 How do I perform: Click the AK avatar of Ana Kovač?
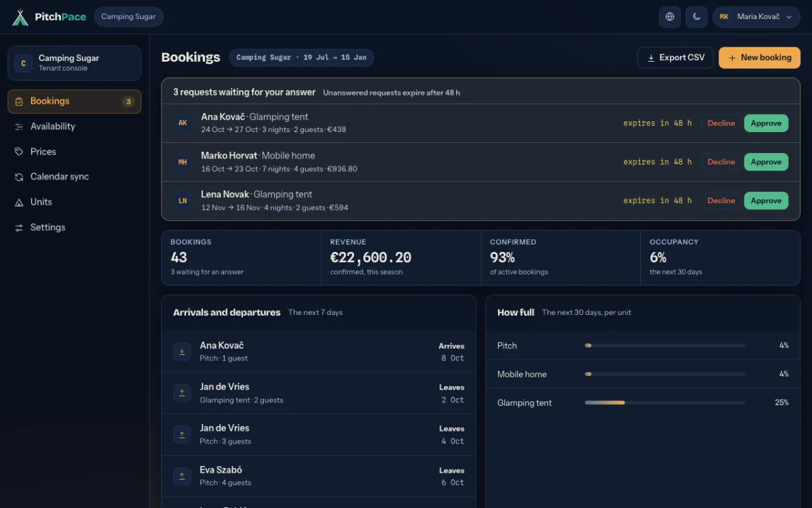point(183,123)
